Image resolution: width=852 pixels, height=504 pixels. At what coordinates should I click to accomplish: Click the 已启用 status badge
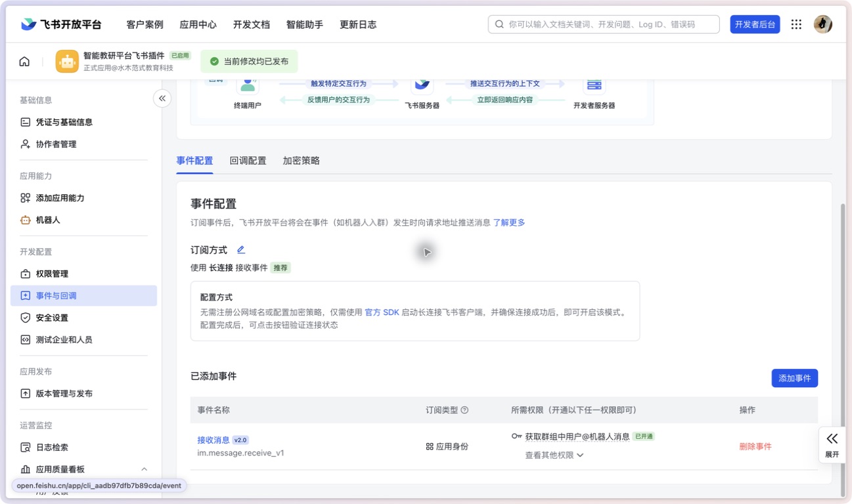tap(180, 56)
